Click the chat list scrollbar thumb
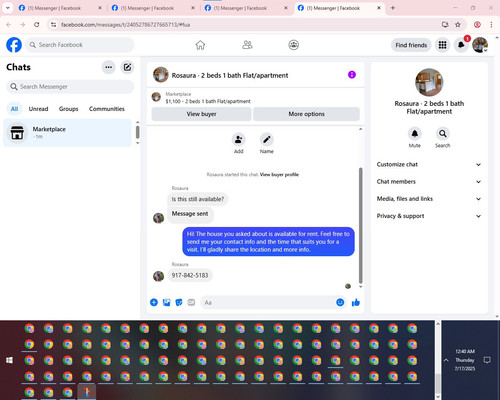 pos(137,132)
